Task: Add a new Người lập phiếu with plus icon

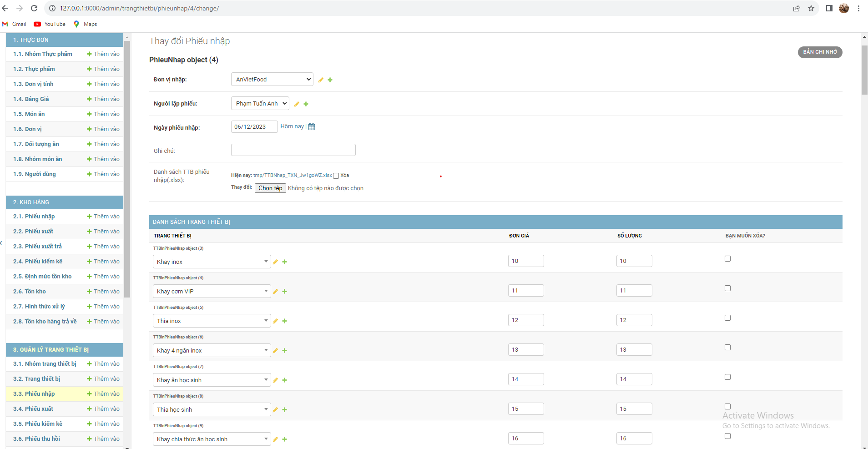Action: click(306, 104)
